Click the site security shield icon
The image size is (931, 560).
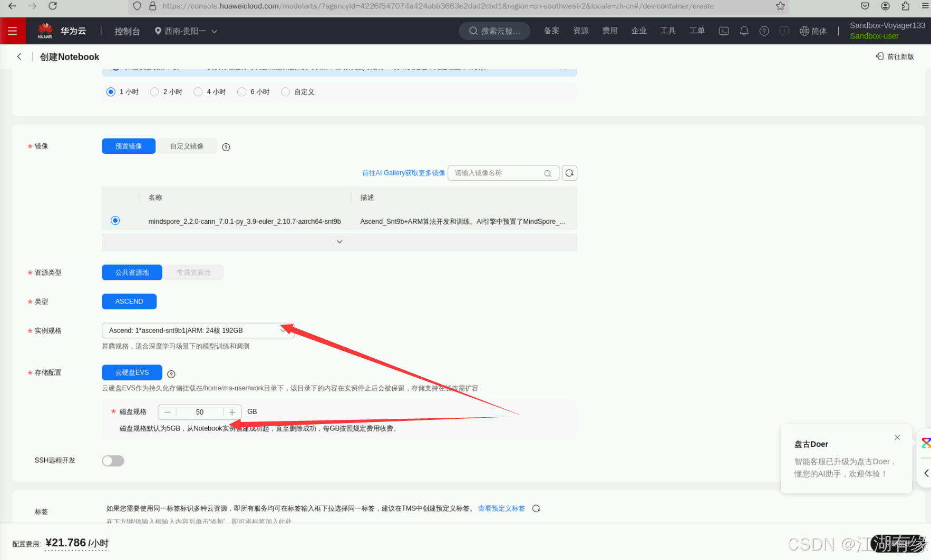coord(137,6)
